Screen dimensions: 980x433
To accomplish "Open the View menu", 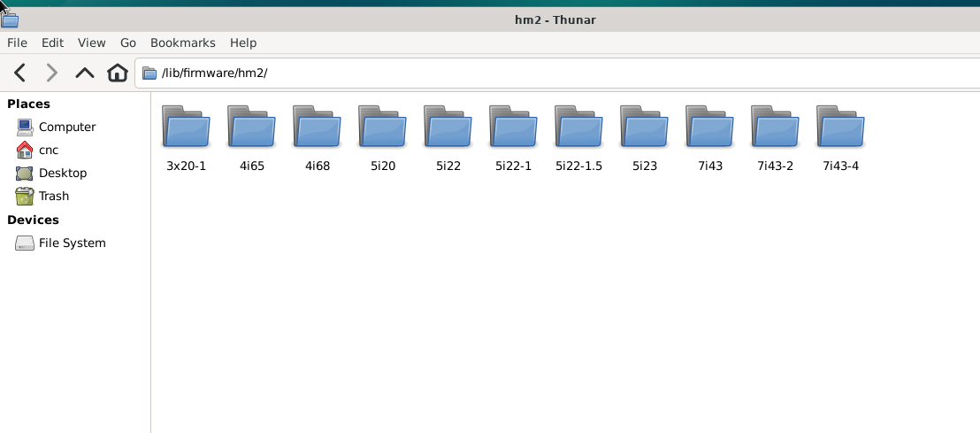I will click(91, 43).
